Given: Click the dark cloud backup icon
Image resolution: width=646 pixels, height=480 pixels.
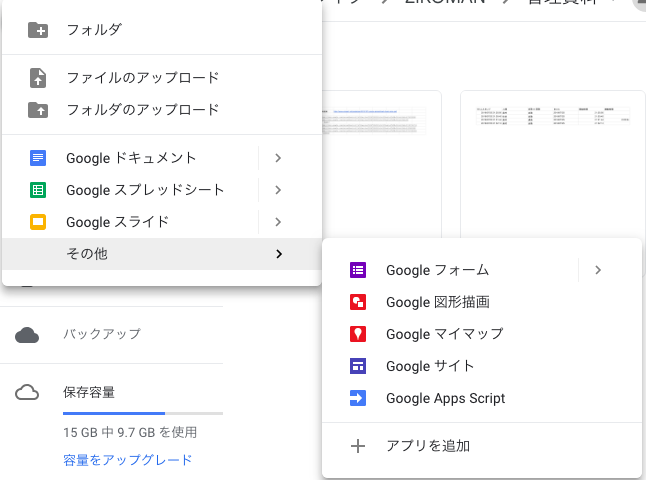Looking at the screenshot, I should pos(27,335).
